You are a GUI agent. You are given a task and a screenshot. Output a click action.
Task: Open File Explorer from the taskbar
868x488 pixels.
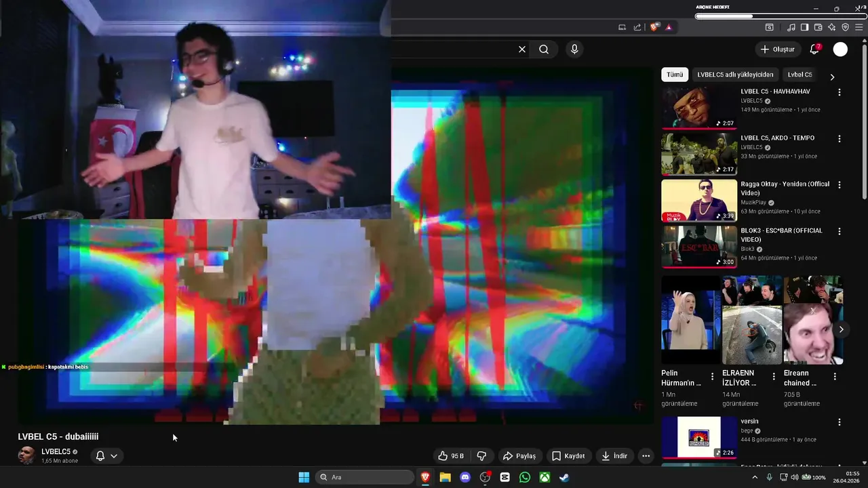pyautogui.click(x=446, y=477)
